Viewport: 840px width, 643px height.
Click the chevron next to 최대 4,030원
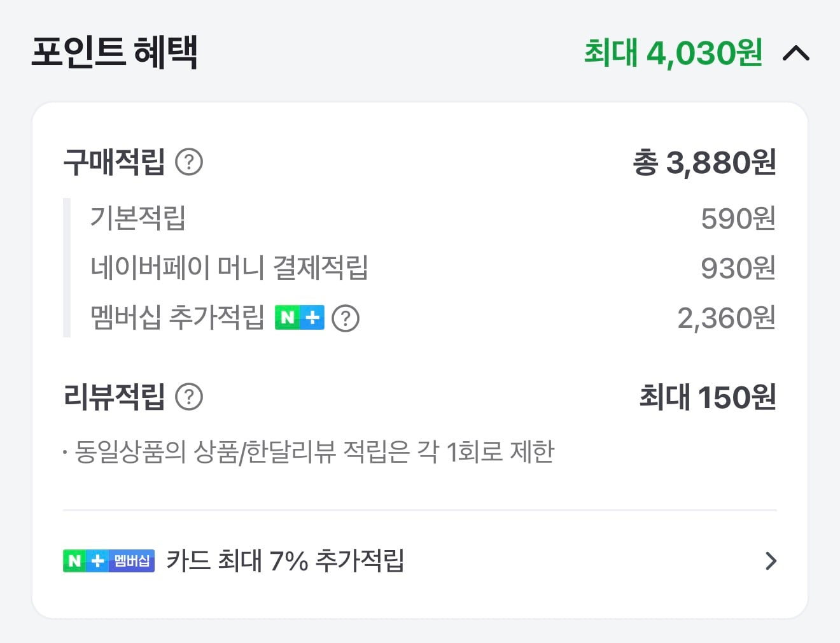795,53
